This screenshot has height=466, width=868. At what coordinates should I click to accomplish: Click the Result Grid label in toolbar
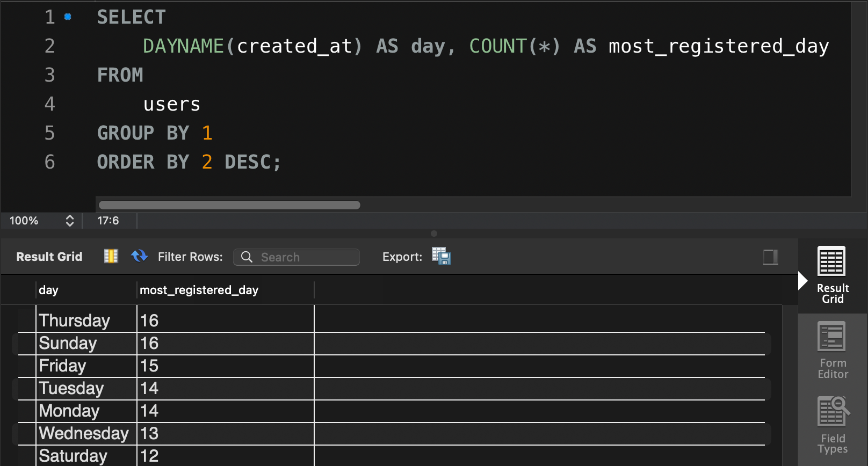[49, 257]
